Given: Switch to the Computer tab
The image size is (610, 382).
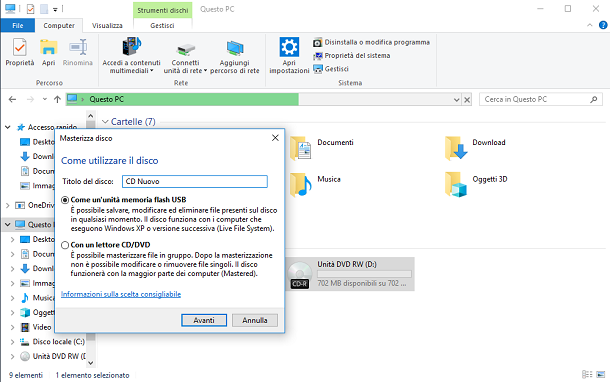Looking at the screenshot, I should pos(59,26).
